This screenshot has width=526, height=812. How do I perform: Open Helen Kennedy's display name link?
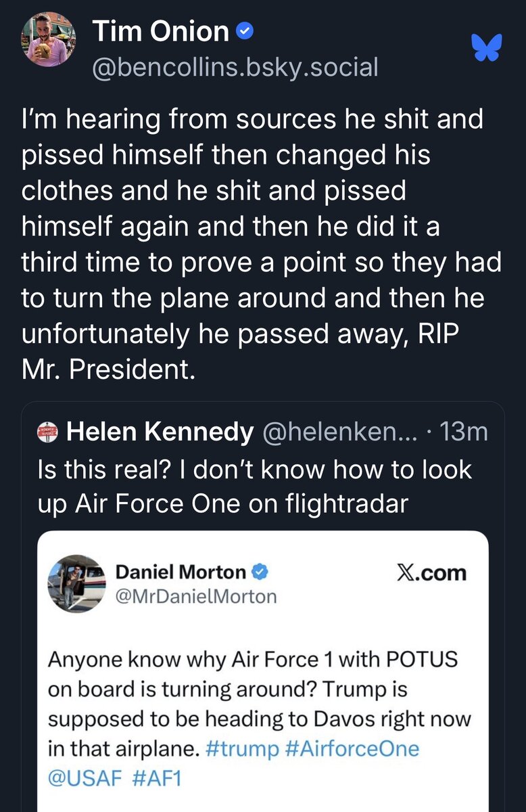[160, 431]
